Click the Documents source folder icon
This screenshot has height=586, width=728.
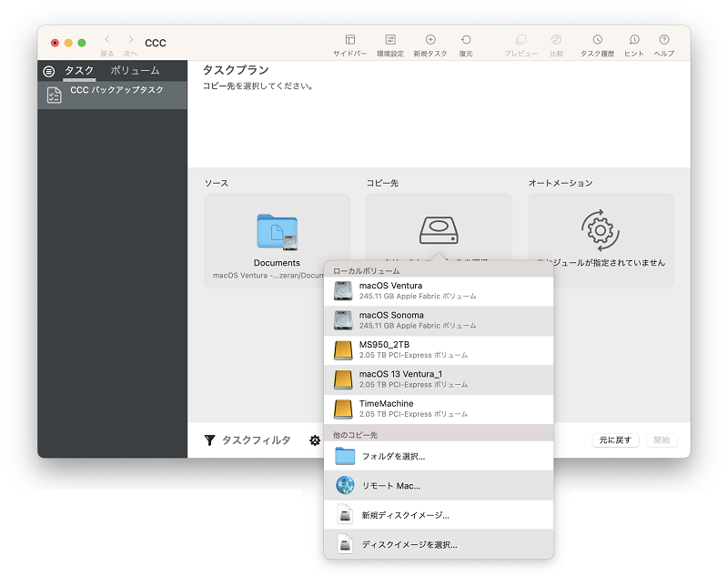click(x=278, y=232)
